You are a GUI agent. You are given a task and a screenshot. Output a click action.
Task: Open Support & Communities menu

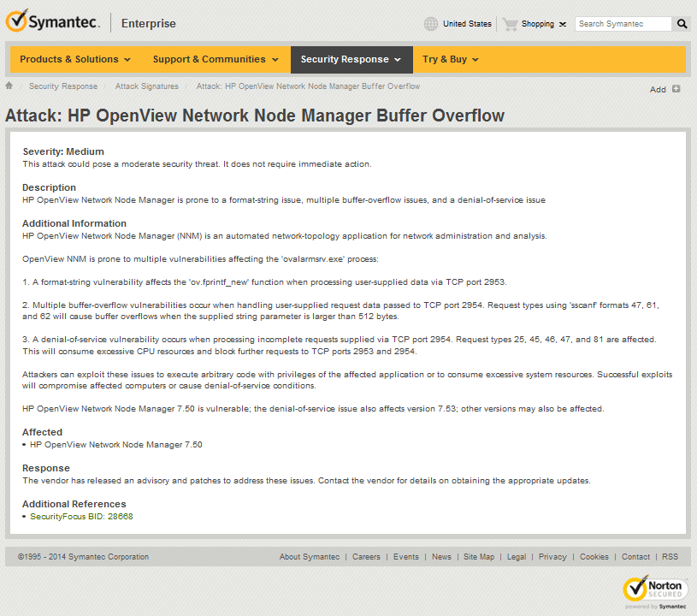216,59
